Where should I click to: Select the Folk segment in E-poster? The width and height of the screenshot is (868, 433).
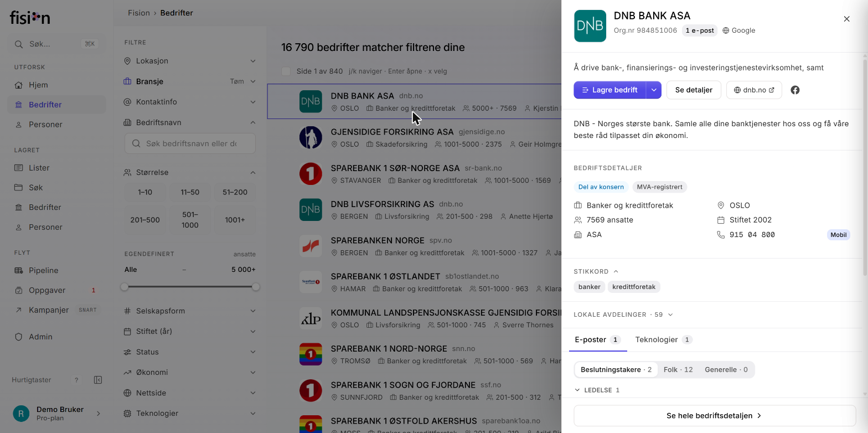[678, 369]
